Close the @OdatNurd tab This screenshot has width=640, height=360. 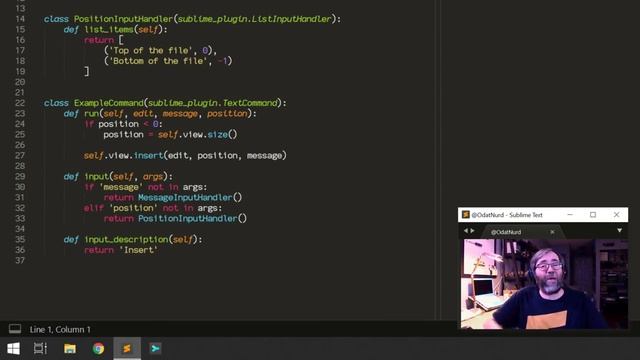[x=552, y=232]
